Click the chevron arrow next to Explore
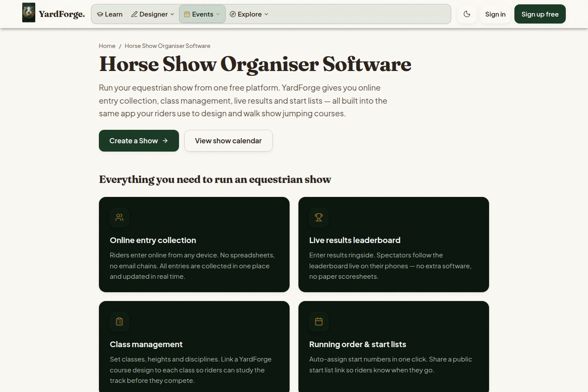Screen dimensions: 588x392 click(266, 14)
